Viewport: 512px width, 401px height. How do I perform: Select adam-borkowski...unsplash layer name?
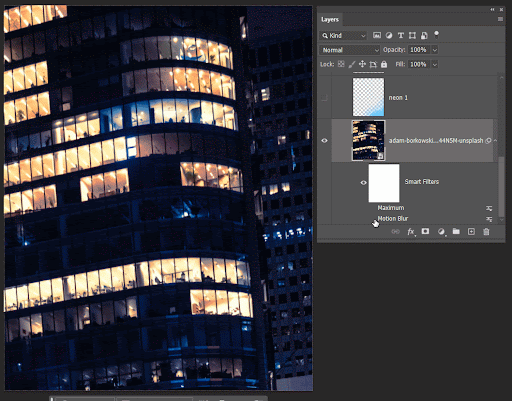[x=436, y=141]
